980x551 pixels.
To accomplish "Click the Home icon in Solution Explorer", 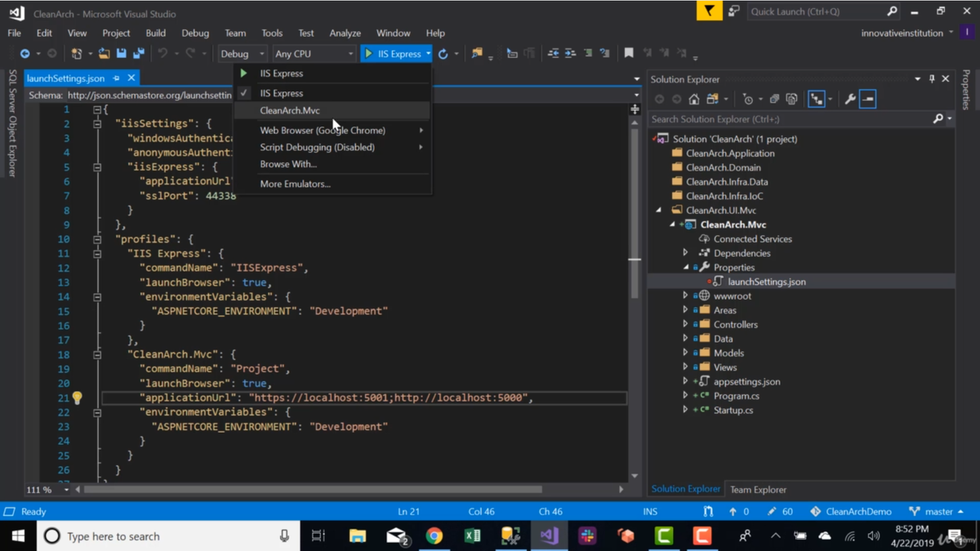I will [693, 99].
